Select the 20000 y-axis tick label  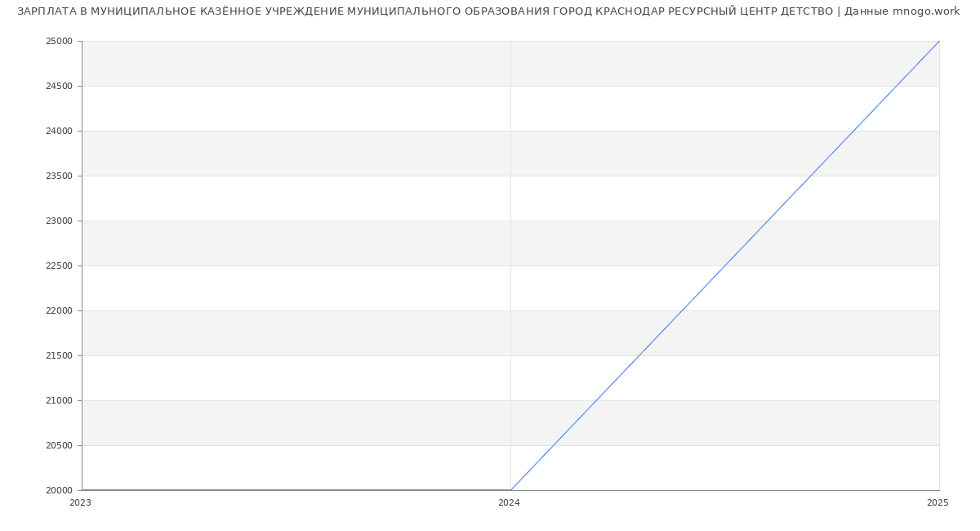coord(60,490)
